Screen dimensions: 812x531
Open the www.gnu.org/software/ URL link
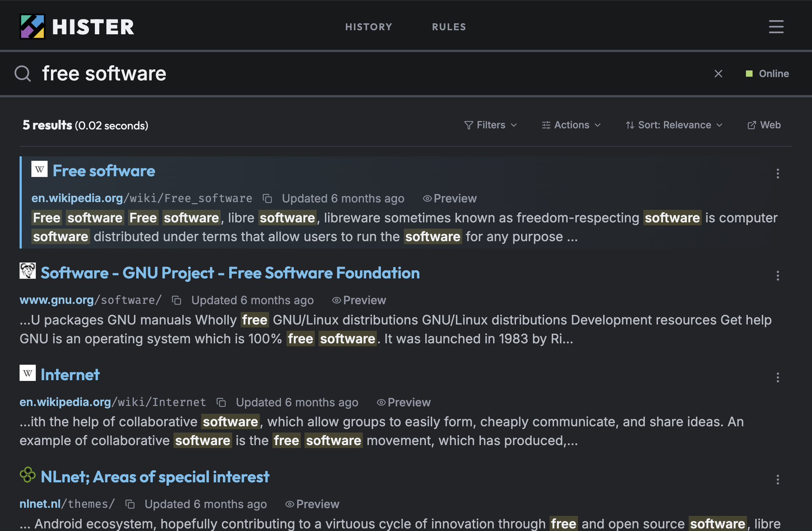(x=91, y=300)
